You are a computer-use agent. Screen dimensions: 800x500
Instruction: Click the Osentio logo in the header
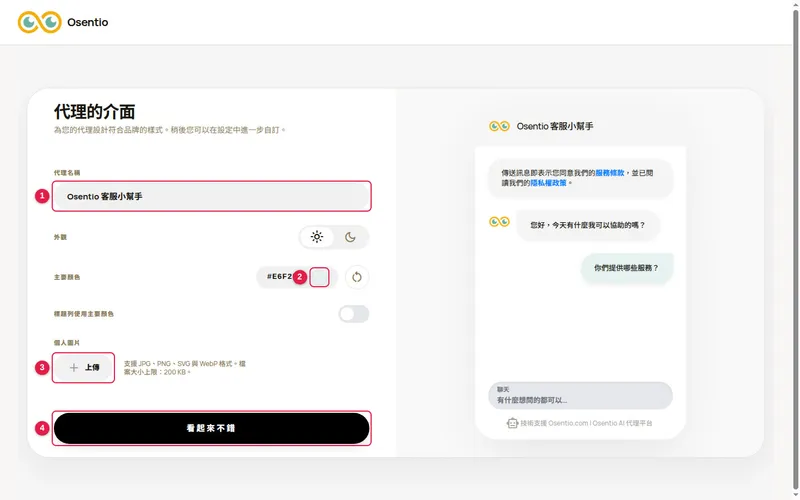(x=39, y=22)
